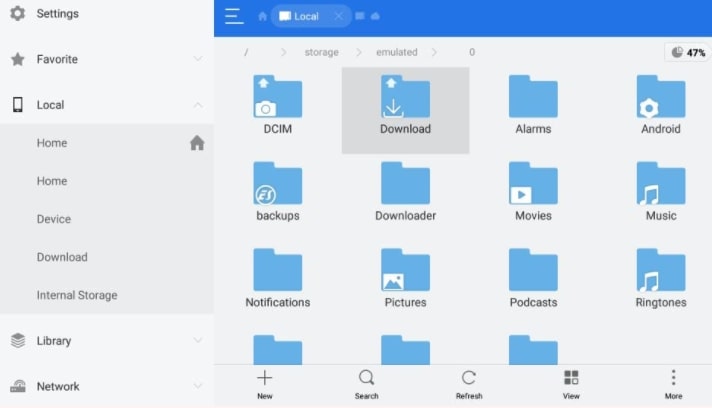Screen dimensions: 712x408
Task: Click the New plus button
Action: (265, 384)
